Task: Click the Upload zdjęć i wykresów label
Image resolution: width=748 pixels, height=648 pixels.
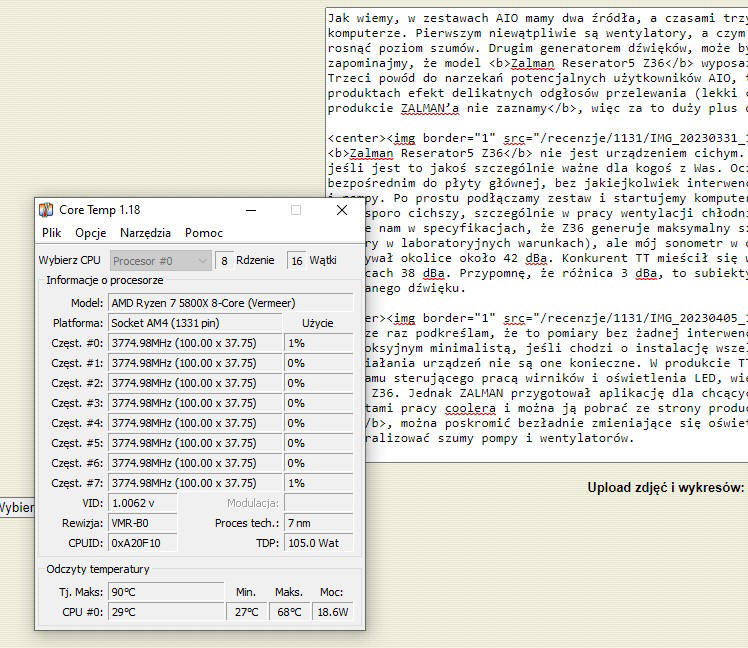Action: click(665, 488)
